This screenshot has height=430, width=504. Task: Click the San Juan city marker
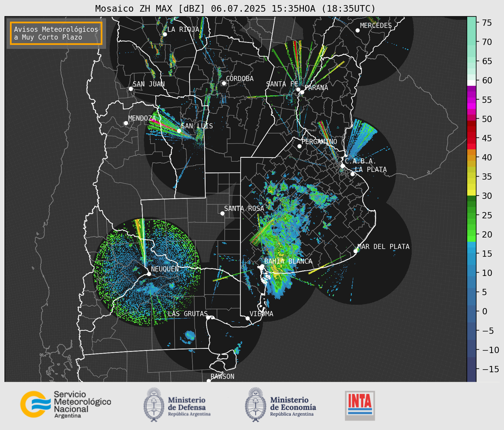point(131,89)
